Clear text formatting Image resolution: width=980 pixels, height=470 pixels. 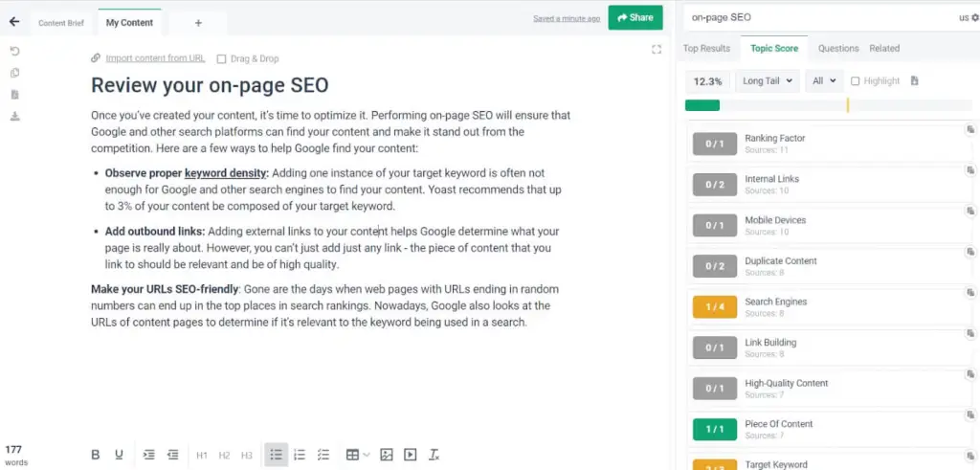(x=434, y=455)
